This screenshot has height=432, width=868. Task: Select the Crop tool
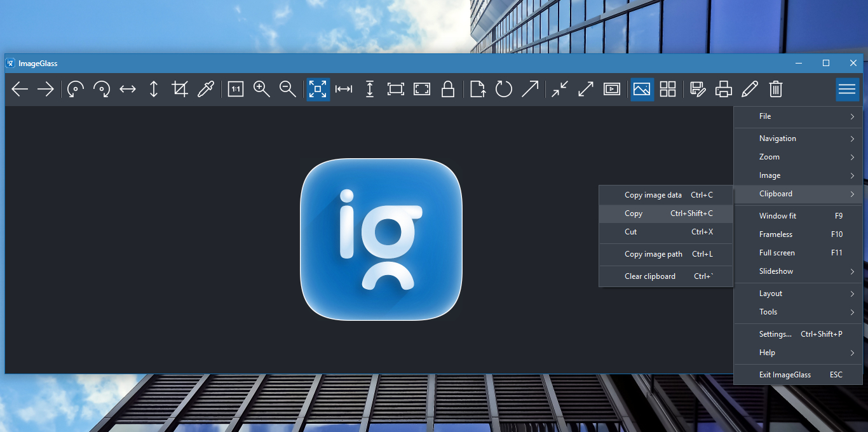coord(180,90)
